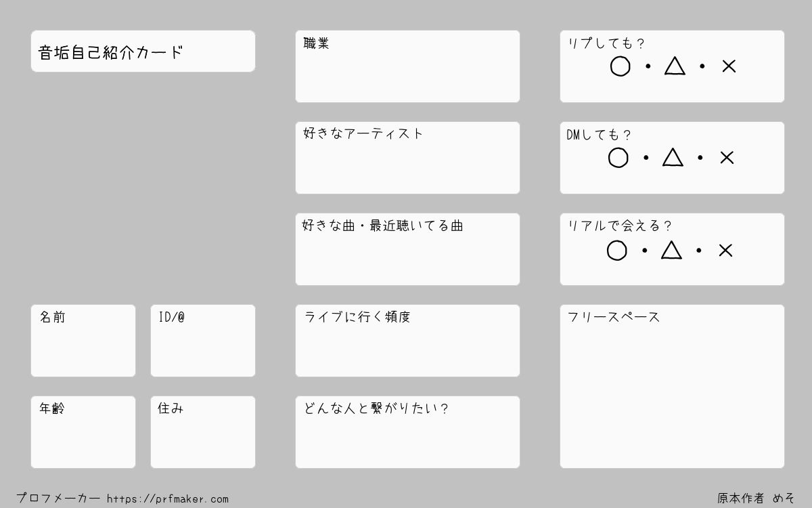Pick the circle under リアルで会える？

coord(617,251)
